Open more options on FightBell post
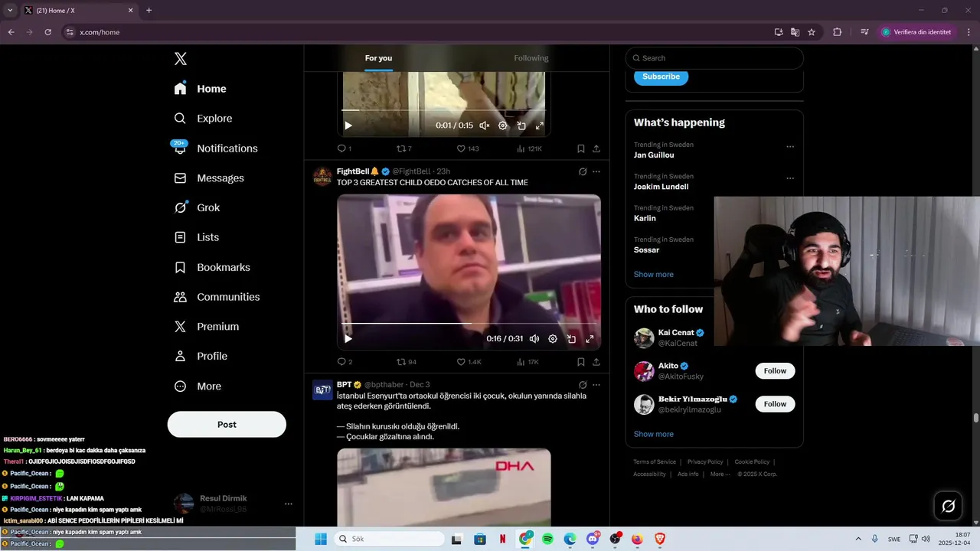Viewport: 980px width, 551px height. (596, 171)
